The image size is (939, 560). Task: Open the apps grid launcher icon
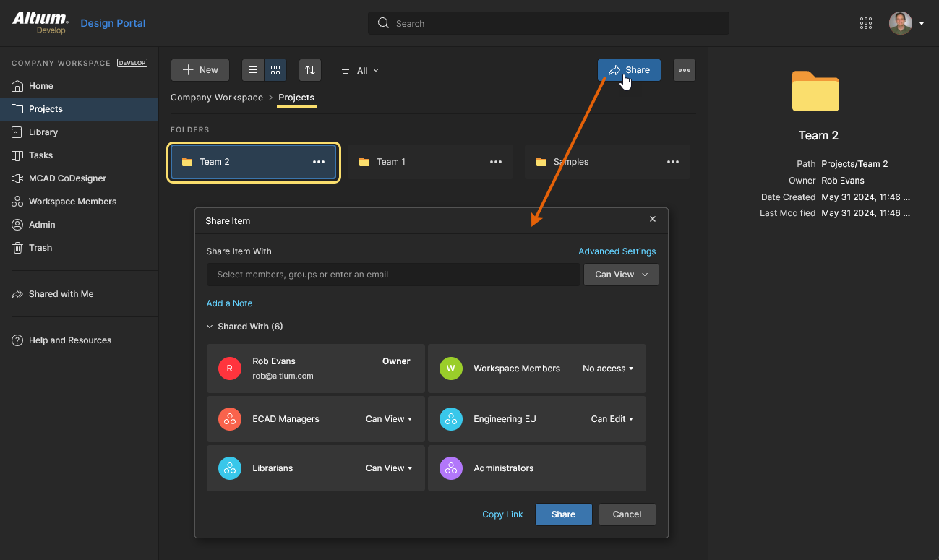866,23
